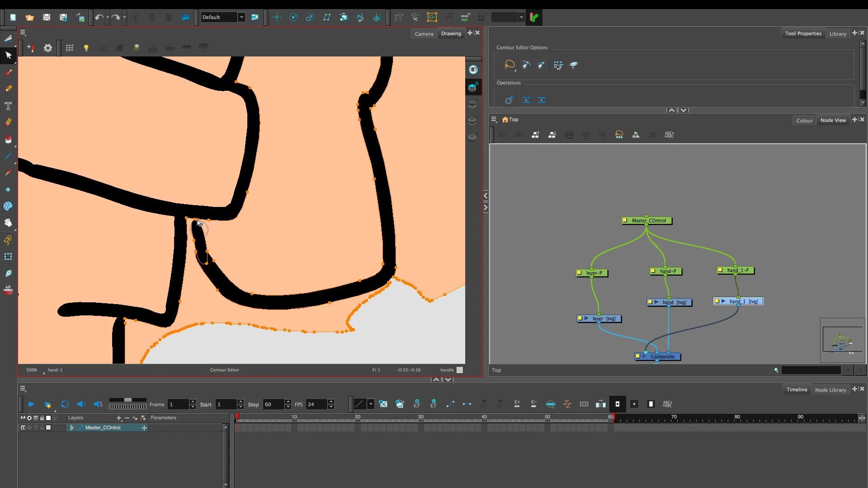Select the Skew tool in top toolbar
This screenshot has width=868, height=488.
click(327, 17)
